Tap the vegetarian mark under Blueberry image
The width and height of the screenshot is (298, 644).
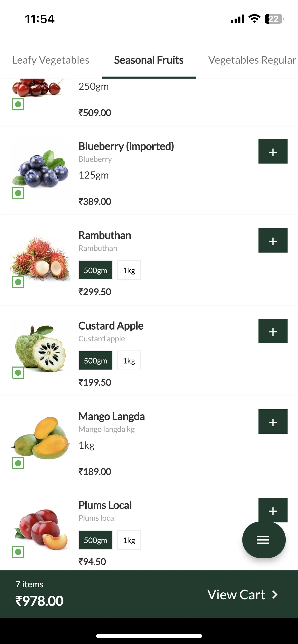pyautogui.click(x=18, y=193)
